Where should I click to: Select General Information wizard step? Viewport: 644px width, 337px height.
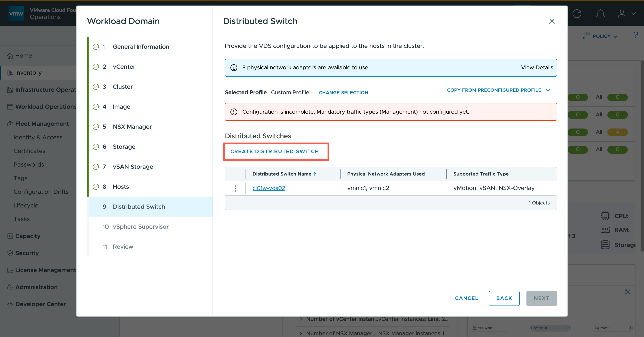click(141, 47)
